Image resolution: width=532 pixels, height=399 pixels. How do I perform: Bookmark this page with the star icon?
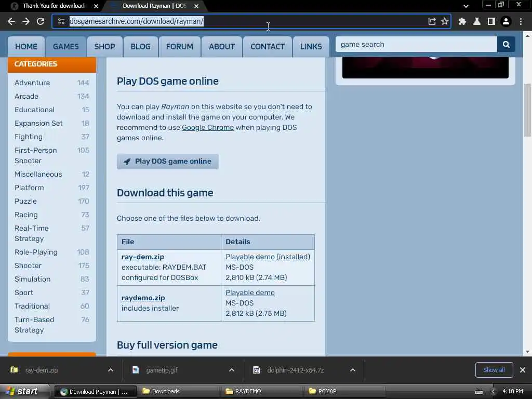click(x=445, y=21)
